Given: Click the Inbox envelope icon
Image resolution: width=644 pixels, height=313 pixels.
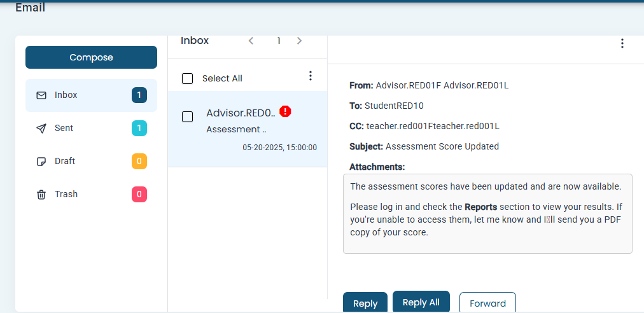Looking at the screenshot, I should pyautogui.click(x=41, y=95).
